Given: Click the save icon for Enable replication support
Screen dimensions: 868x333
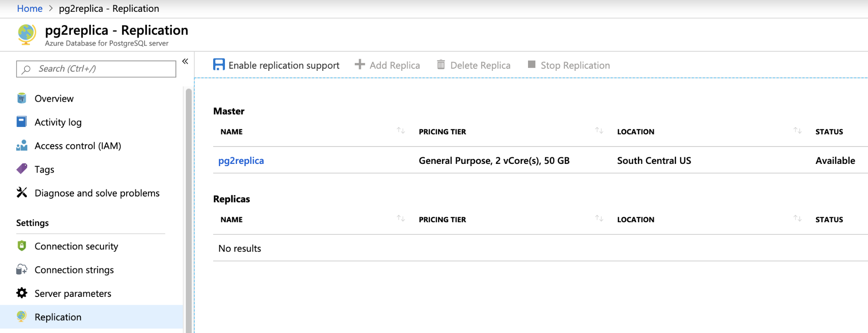Looking at the screenshot, I should (x=219, y=65).
